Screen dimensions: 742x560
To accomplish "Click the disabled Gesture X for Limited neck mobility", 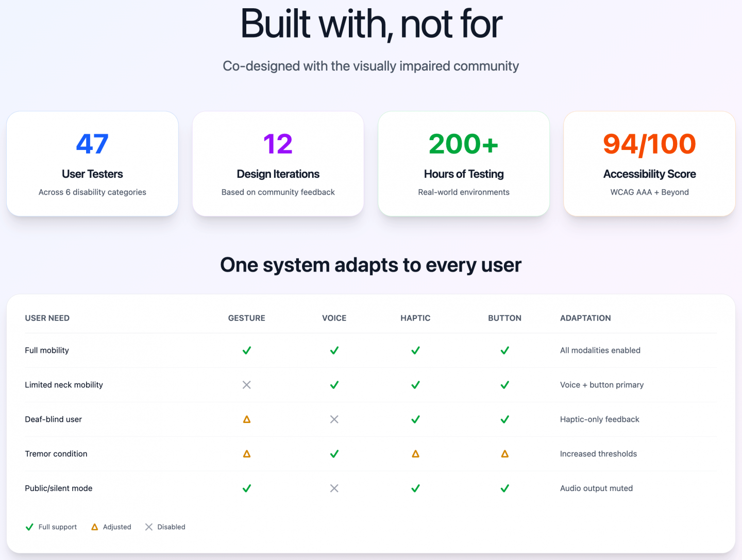I will pos(247,385).
